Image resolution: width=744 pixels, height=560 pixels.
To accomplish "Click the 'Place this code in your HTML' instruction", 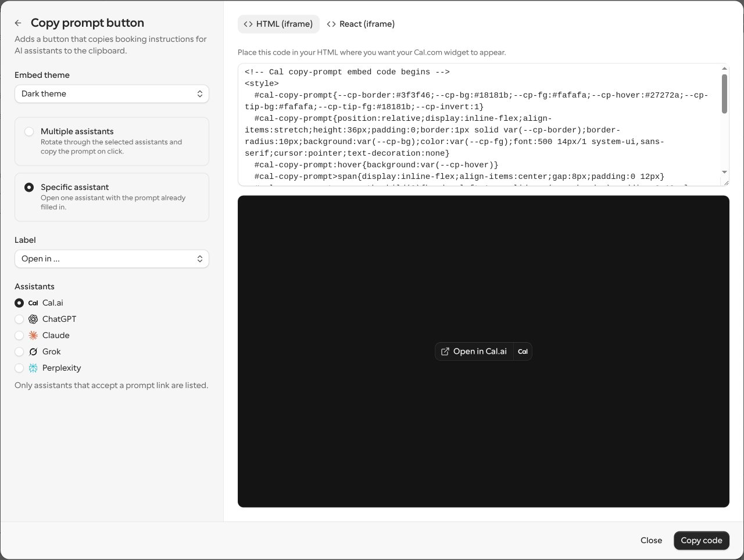I will coord(371,52).
